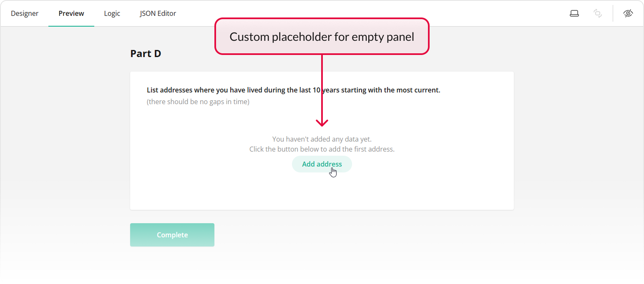Open the JSON Editor tab
Screen dimensions: 644x284
click(x=158, y=13)
